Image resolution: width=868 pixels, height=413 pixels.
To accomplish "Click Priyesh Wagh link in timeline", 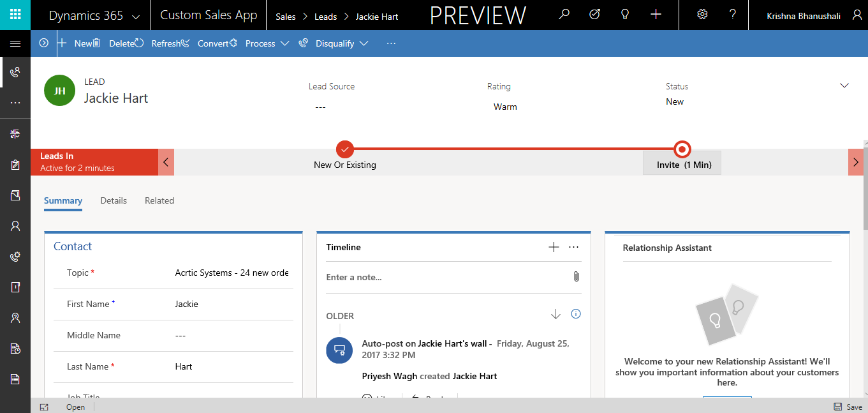I will pos(389,376).
